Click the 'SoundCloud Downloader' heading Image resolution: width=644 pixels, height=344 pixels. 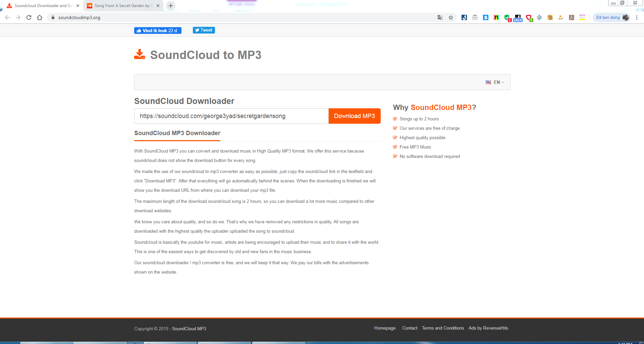click(x=184, y=101)
